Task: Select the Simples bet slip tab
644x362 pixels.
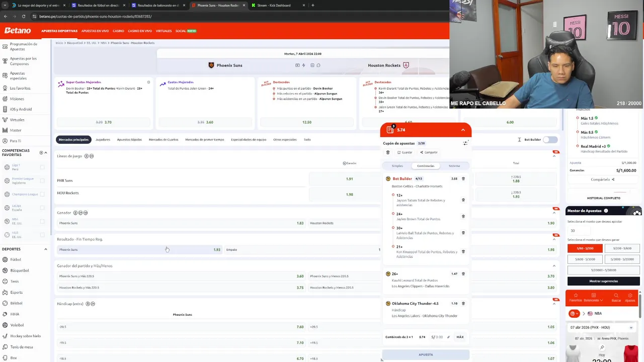Action: [x=397, y=166]
